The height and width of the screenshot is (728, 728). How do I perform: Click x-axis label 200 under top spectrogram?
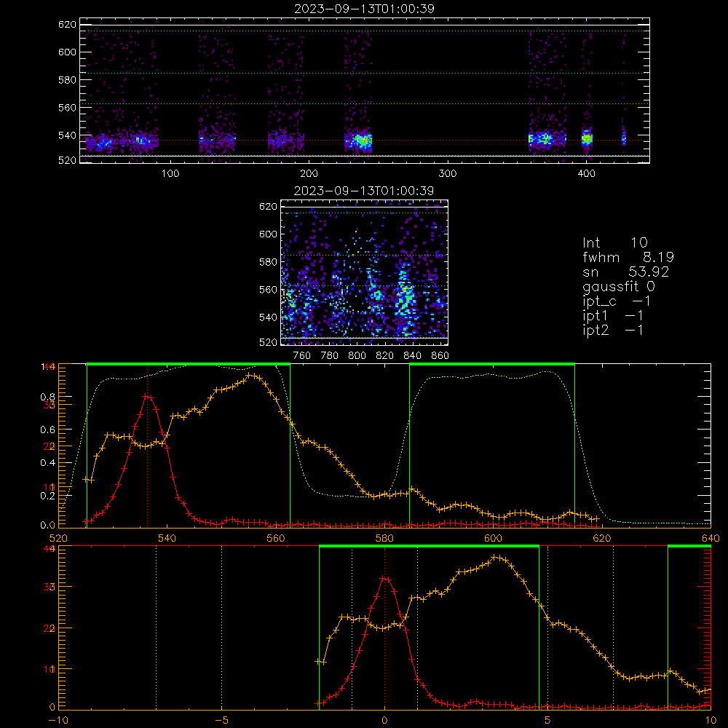(x=309, y=174)
